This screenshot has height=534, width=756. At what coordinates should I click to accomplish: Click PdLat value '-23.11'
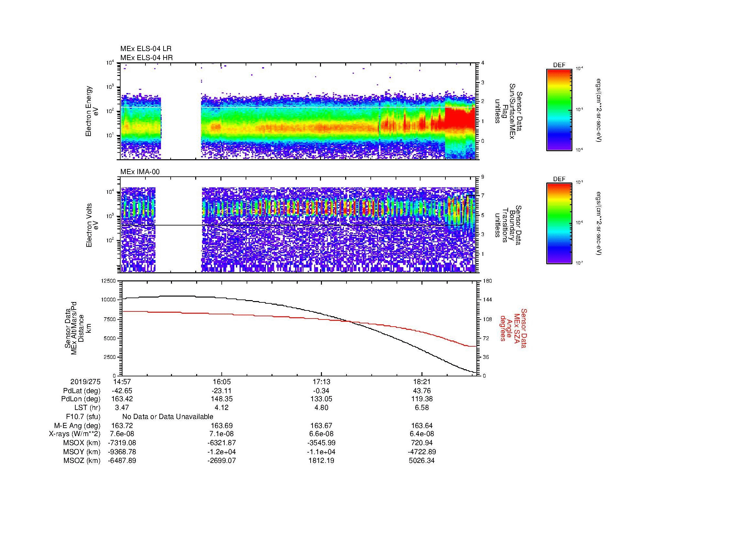point(222,391)
